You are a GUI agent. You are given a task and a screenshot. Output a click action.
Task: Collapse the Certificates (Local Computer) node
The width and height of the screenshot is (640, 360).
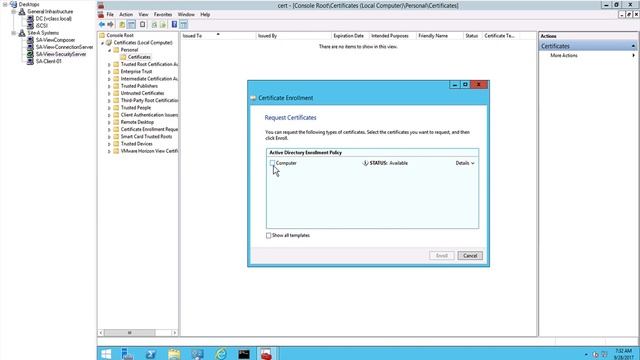(x=102, y=43)
